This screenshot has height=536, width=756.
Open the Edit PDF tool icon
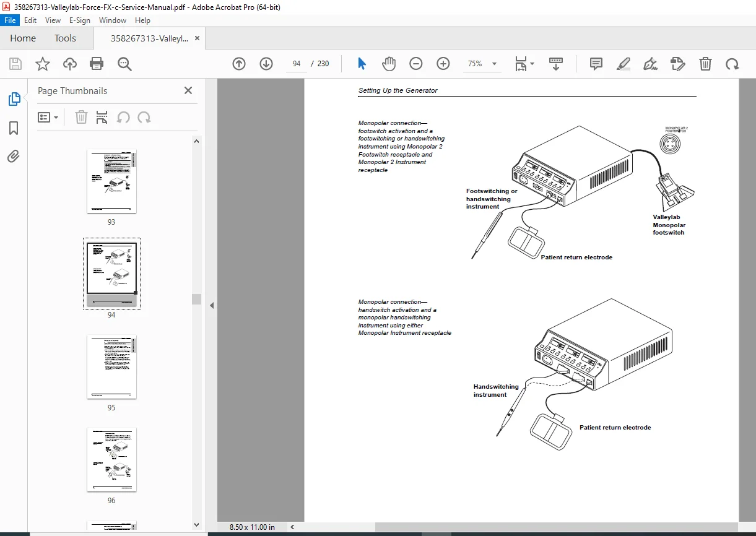point(678,64)
